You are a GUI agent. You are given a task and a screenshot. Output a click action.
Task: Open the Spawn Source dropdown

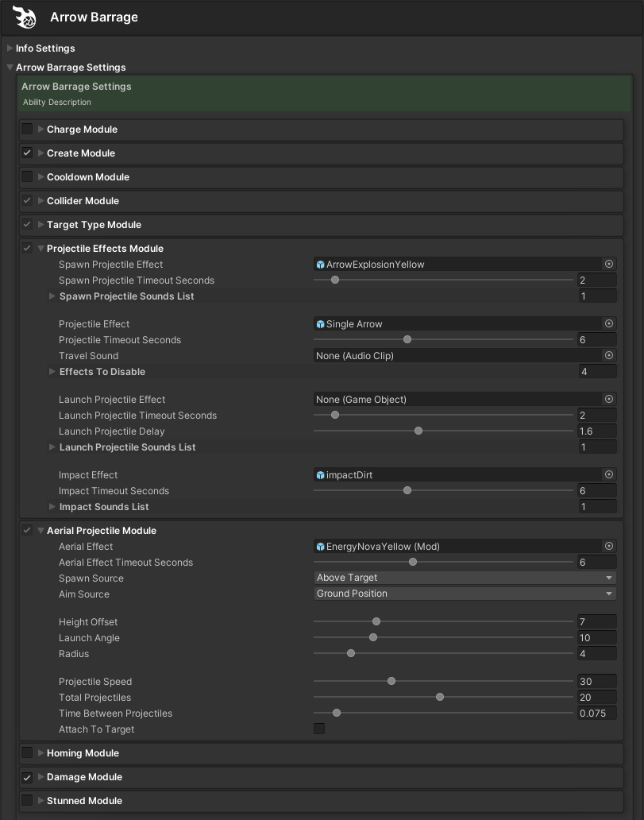pos(465,578)
